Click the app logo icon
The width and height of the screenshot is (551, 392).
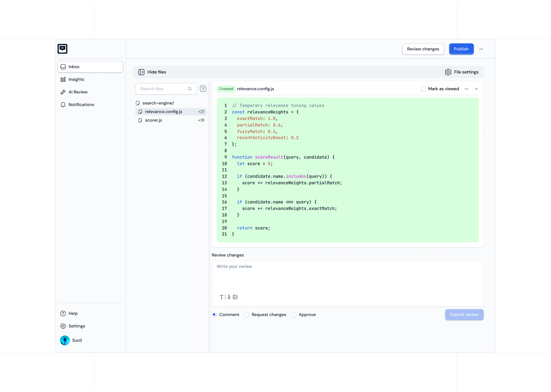click(62, 49)
